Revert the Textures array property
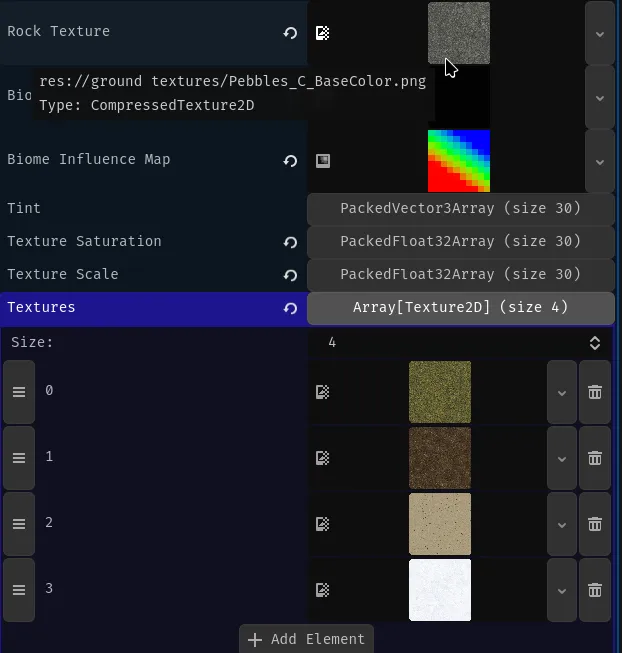Screen dimensions: 622x653 tap(290, 309)
